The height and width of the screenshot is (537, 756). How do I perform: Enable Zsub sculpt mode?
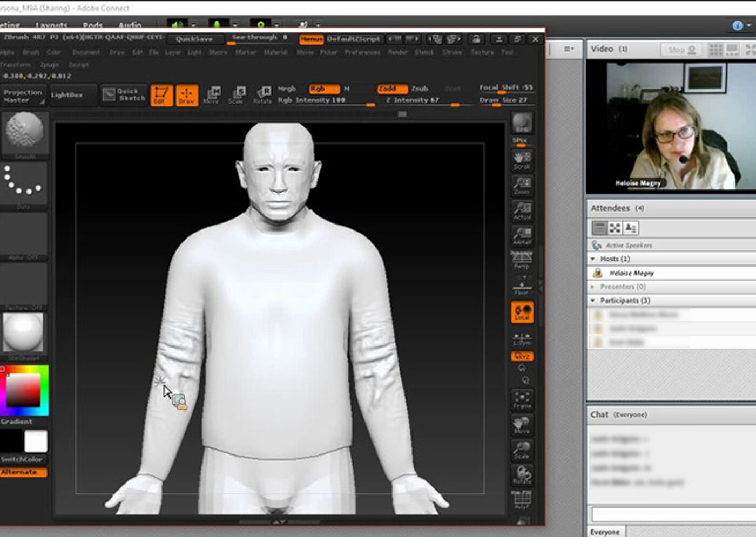coord(420,89)
